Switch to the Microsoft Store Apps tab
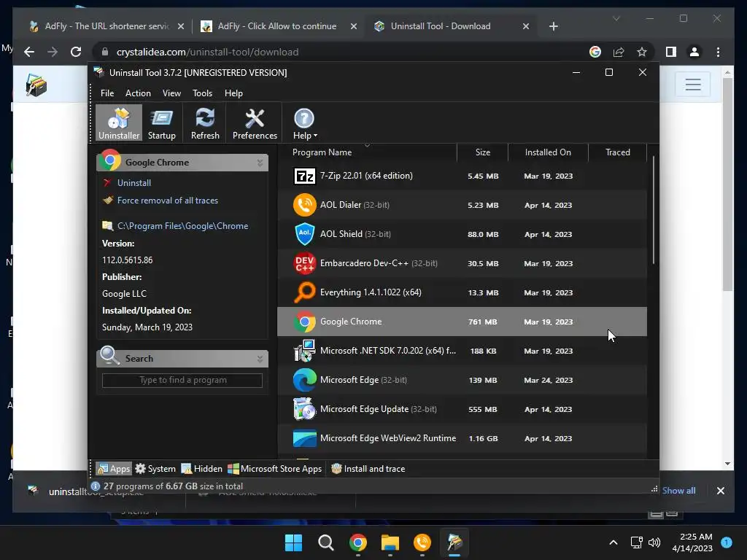747x560 pixels. tap(274, 469)
